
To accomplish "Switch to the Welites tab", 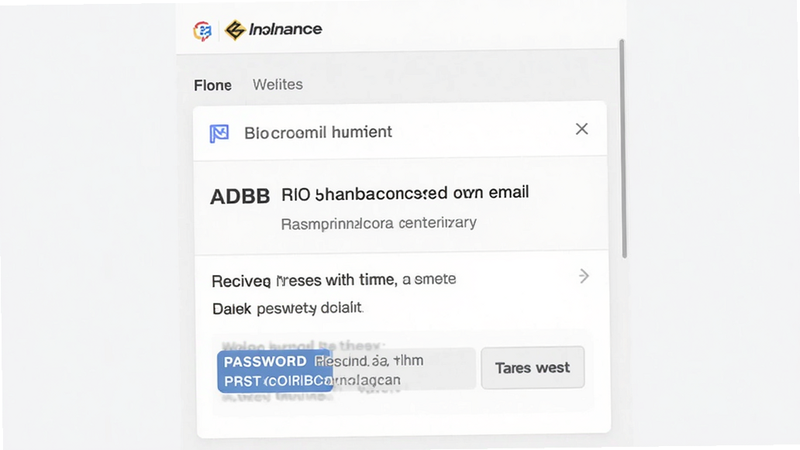I will (x=278, y=84).
